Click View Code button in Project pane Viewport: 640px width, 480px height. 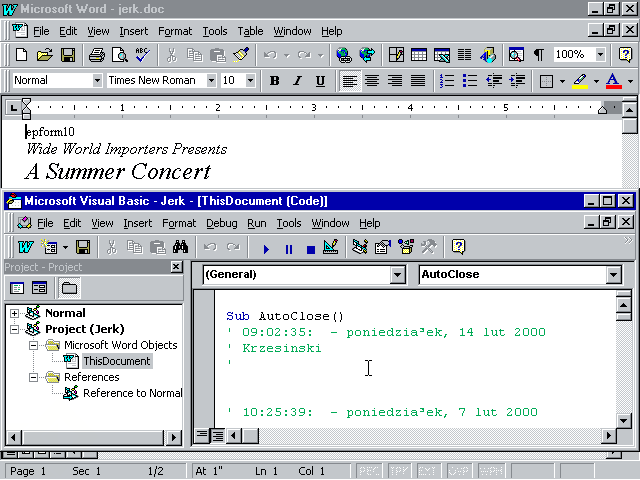(x=17, y=288)
